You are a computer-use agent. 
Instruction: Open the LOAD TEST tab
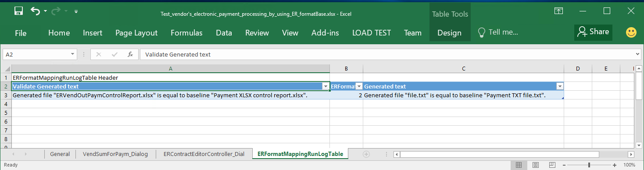coord(371,33)
